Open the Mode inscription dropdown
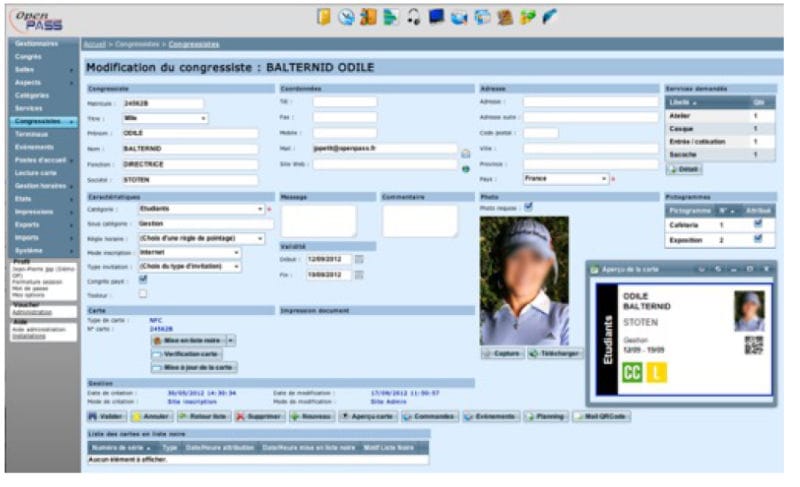Screen dimensions: 800x487 (190, 253)
